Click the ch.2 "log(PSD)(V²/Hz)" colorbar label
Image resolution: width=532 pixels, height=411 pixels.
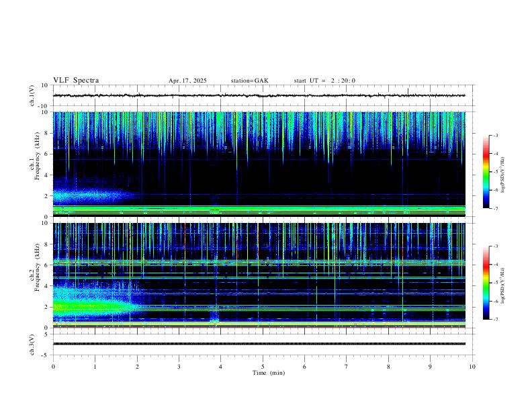503,285
